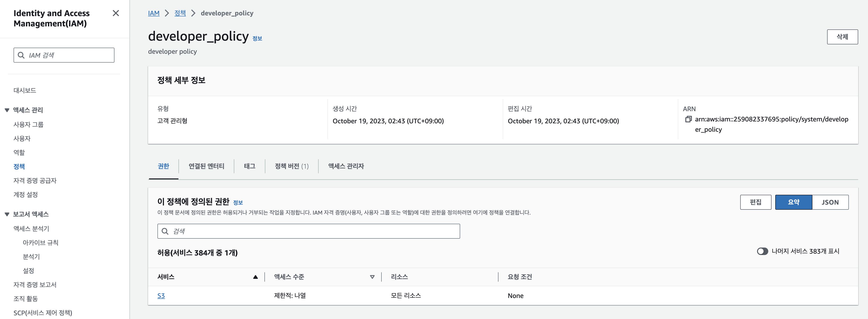Viewport: 868px width, 319px height.
Task: Collapse the 액세스 관리 section
Action: click(x=7, y=110)
